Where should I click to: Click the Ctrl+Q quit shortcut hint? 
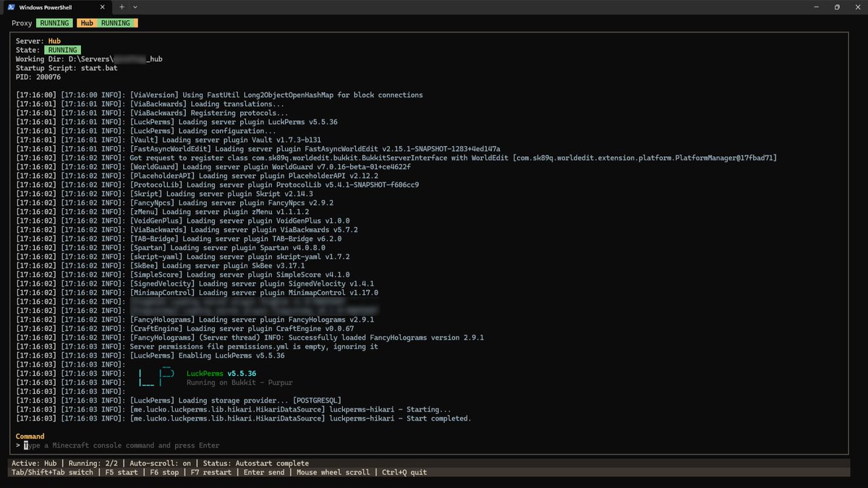pyautogui.click(x=404, y=472)
